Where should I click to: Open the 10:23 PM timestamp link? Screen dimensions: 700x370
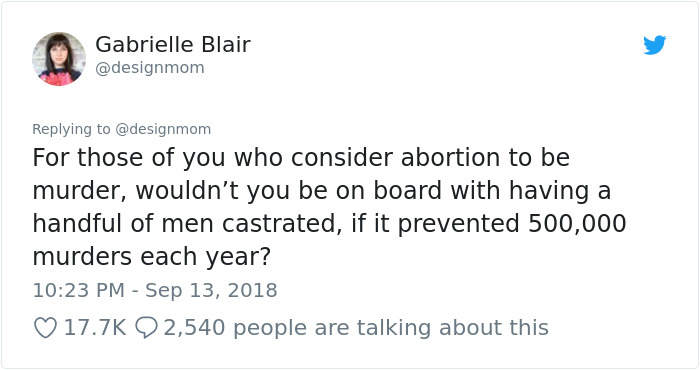78,290
